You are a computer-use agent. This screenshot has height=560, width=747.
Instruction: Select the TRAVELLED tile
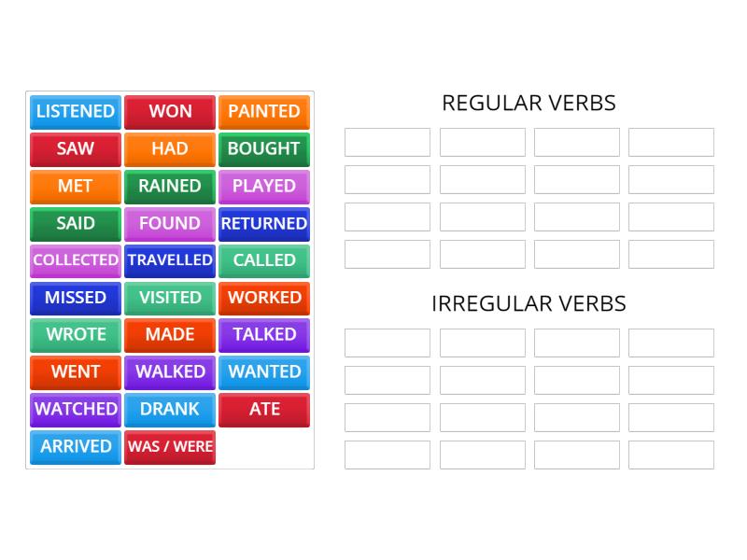pyautogui.click(x=169, y=260)
